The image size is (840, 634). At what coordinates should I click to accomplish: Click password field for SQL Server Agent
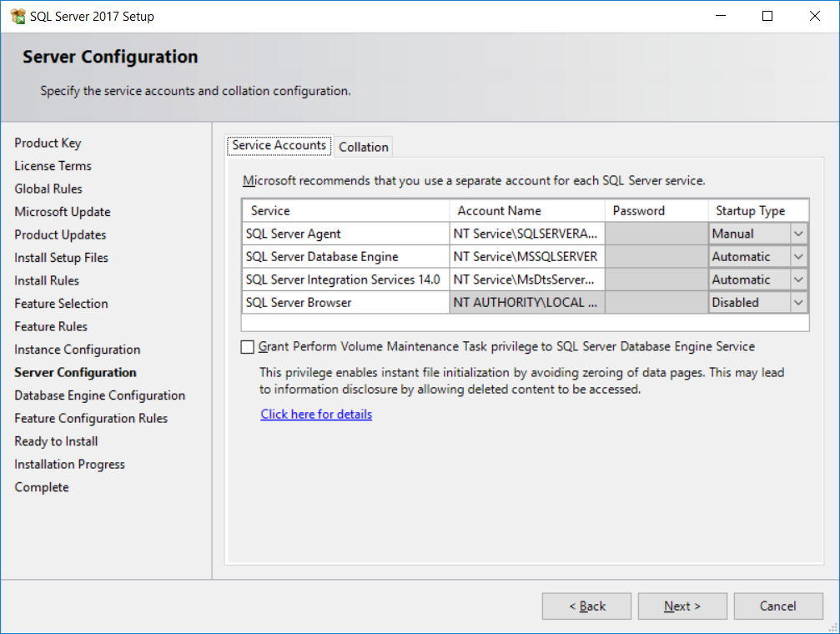tap(656, 234)
